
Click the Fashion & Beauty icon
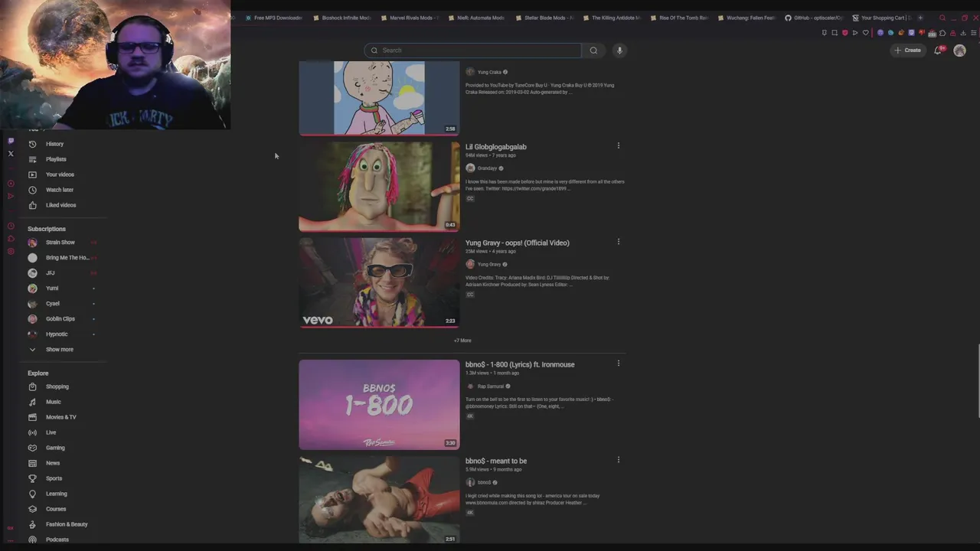tap(32, 524)
